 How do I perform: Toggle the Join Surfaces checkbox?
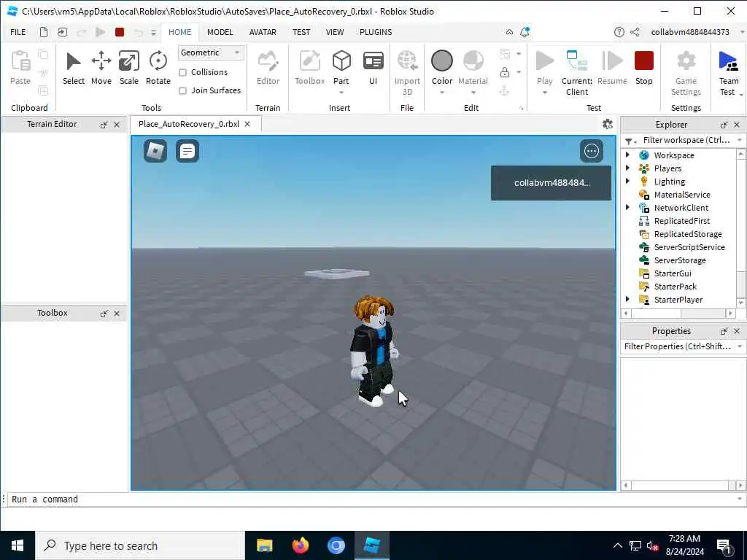(182, 90)
